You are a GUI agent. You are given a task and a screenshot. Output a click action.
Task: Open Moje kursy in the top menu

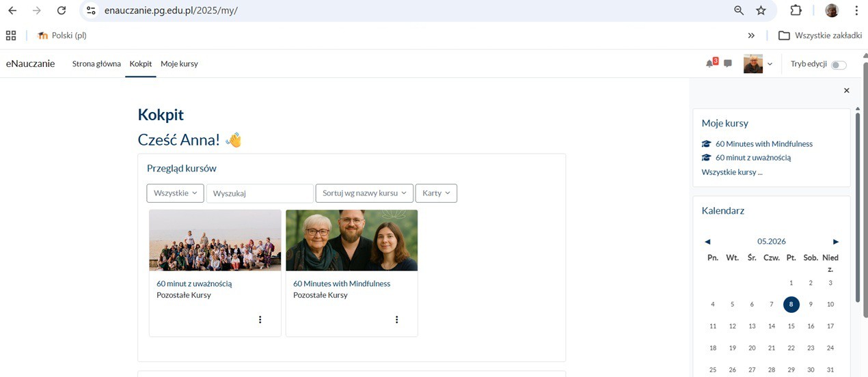point(179,64)
